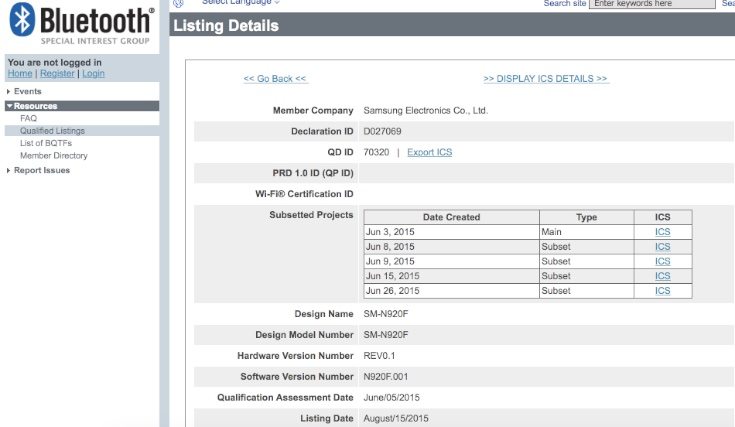This screenshot has height=427, width=735.
Task: Click the Bluetooth SIG logo
Action: (82, 23)
